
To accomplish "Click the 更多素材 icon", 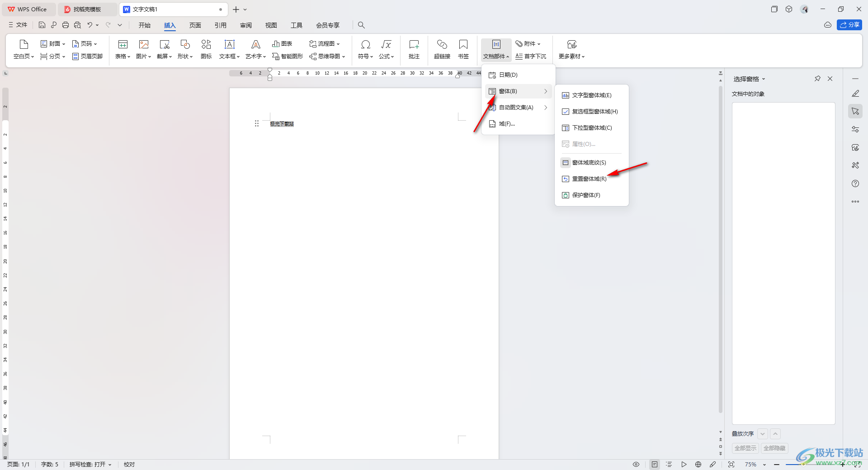I will [x=572, y=44].
